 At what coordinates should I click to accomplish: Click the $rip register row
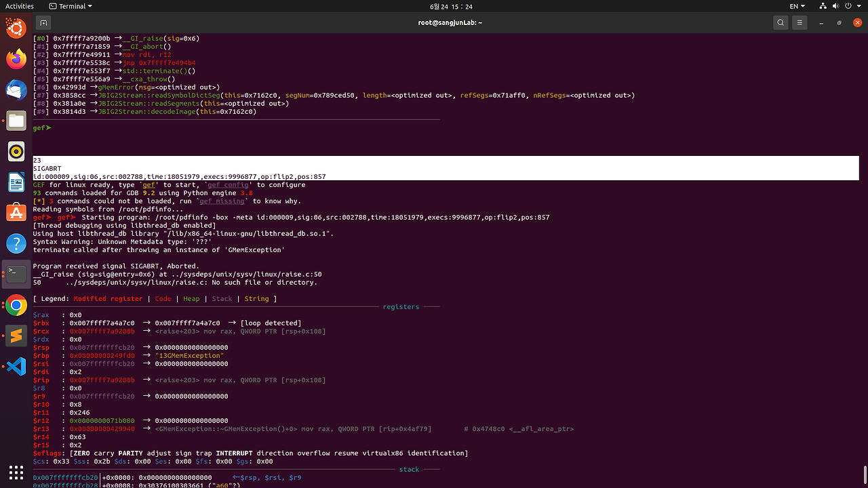pyautogui.click(x=179, y=380)
